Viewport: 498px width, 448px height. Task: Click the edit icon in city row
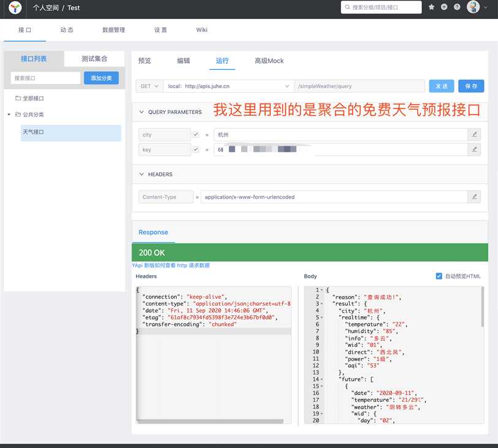[x=474, y=135]
